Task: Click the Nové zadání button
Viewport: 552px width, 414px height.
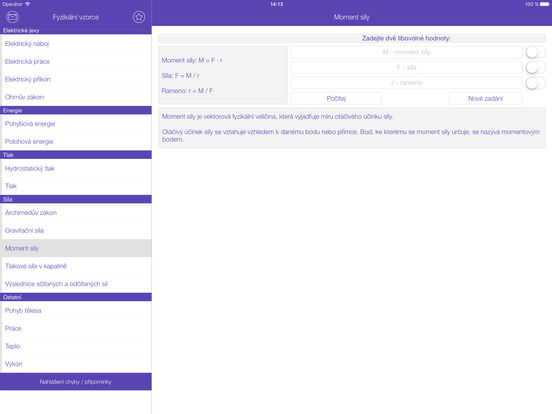Action: tap(485, 99)
